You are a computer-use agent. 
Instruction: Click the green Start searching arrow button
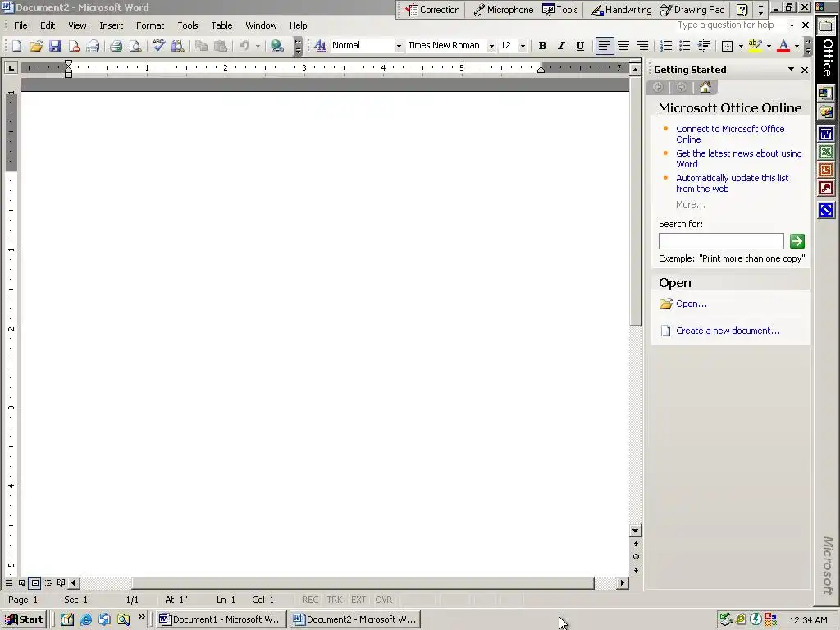pyautogui.click(x=797, y=241)
